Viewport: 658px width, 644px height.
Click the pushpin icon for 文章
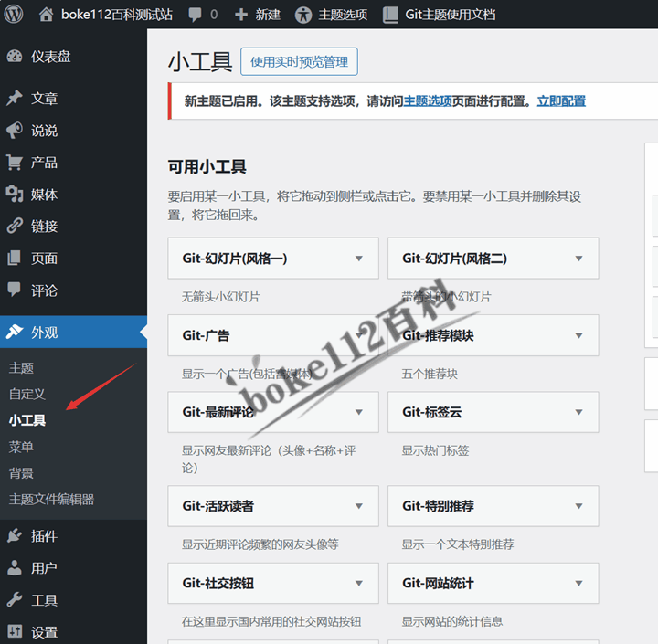tap(15, 98)
